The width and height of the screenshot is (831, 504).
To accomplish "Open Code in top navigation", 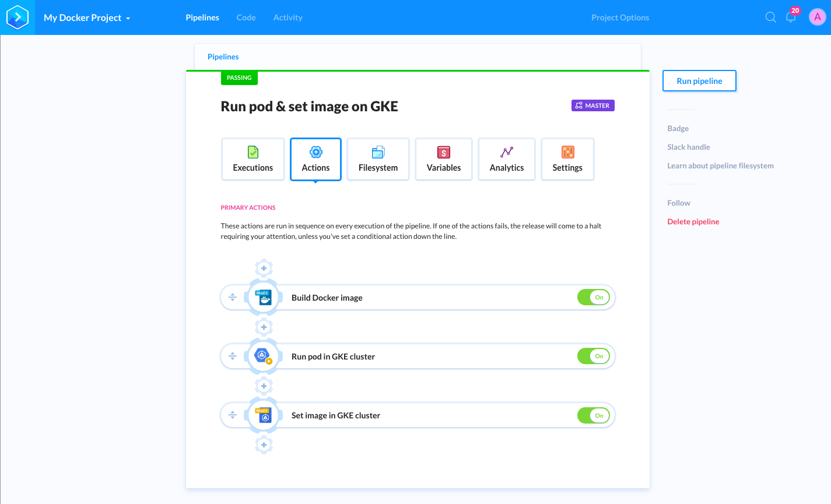I will [x=246, y=17].
